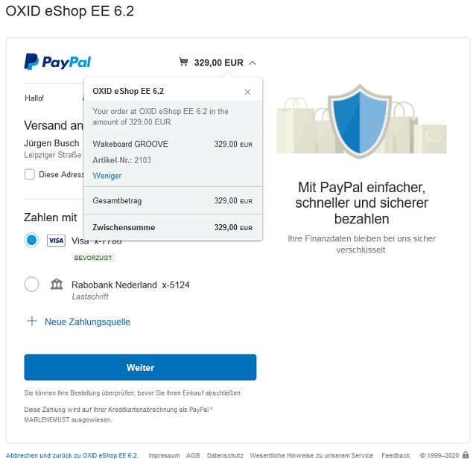Close the OXID eShop order popup
This screenshot has width=476, height=464.
(247, 92)
